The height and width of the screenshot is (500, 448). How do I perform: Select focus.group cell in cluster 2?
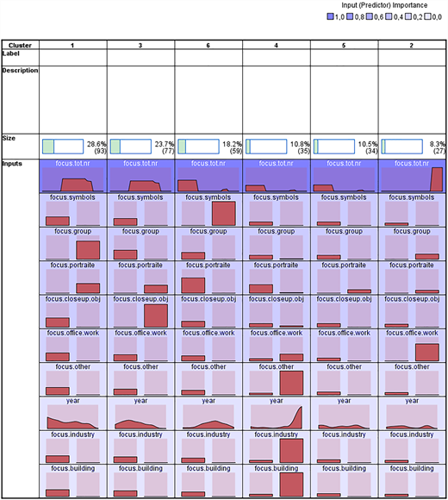click(x=412, y=244)
